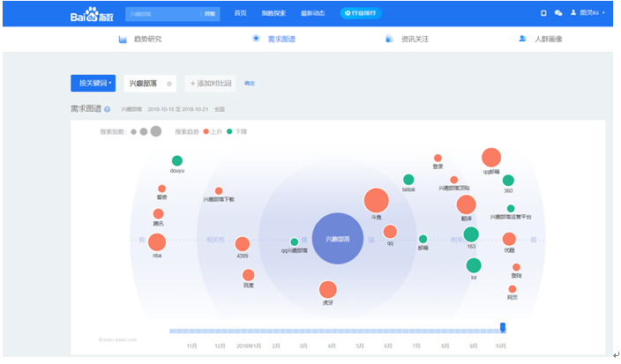
Task: Select the 百度 orange bubble
Action: (x=249, y=275)
